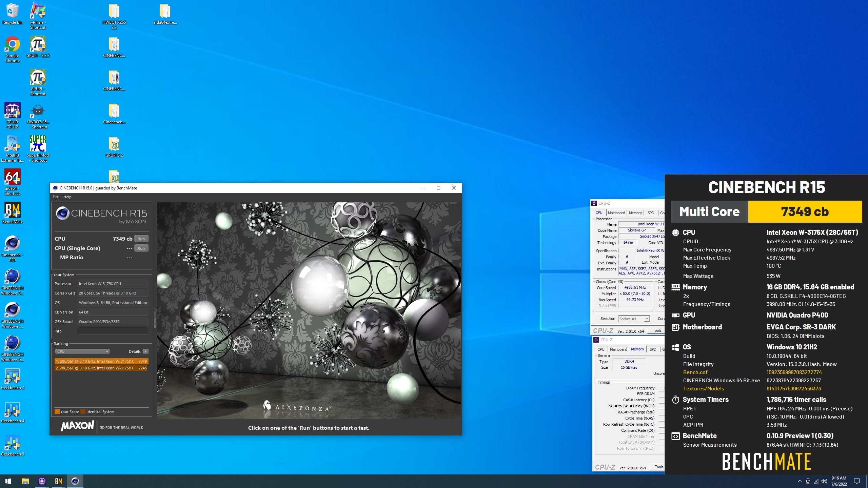
Task: Open HWBOT X265 2.3 folder
Action: 114,16
